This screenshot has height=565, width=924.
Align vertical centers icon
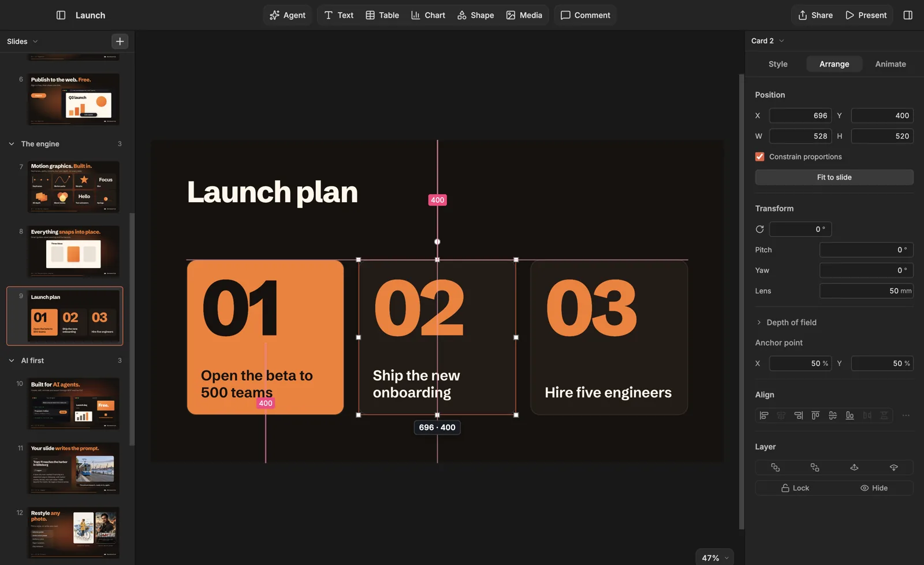point(833,415)
